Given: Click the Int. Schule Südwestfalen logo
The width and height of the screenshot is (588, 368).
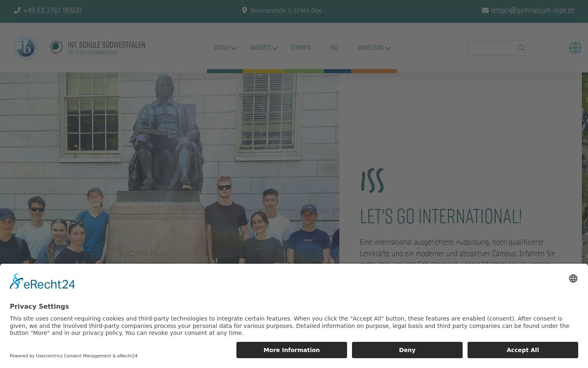Looking at the screenshot, I should pyautogui.click(x=98, y=48).
